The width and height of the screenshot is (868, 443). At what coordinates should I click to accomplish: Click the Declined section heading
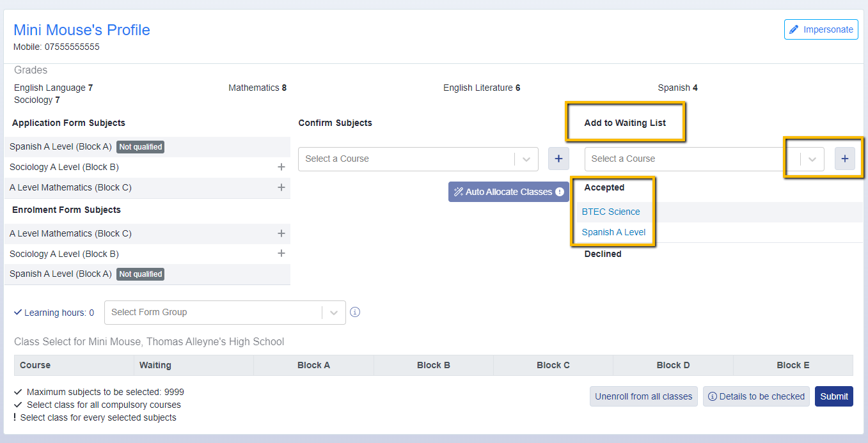click(x=603, y=254)
